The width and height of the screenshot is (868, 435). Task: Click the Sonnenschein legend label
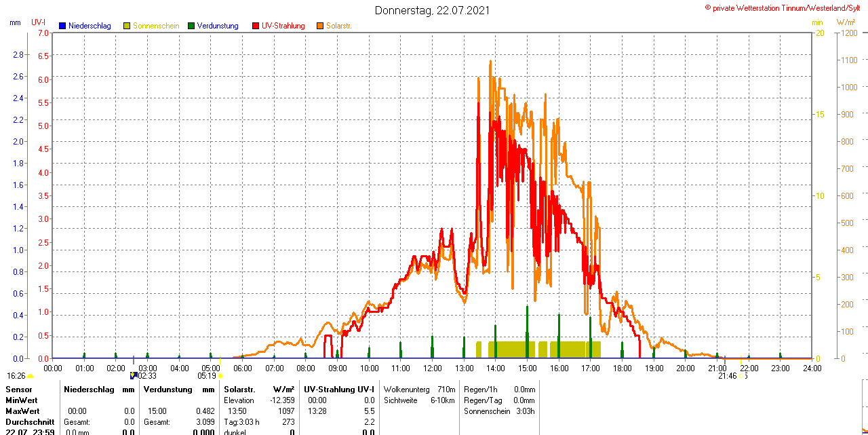tap(156, 26)
